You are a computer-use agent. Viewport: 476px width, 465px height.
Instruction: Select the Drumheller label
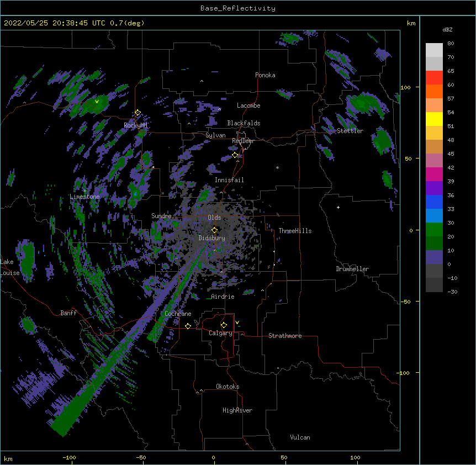tap(352, 269)
